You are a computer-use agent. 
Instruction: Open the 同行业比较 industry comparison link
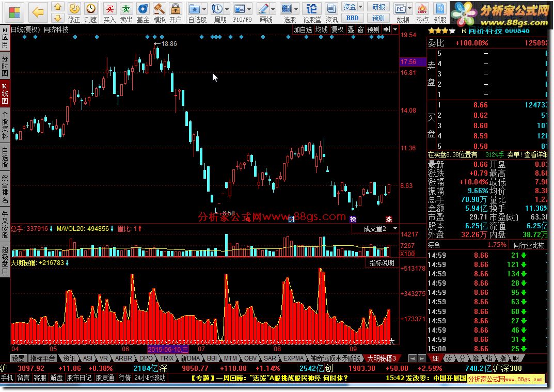point(529,245)
